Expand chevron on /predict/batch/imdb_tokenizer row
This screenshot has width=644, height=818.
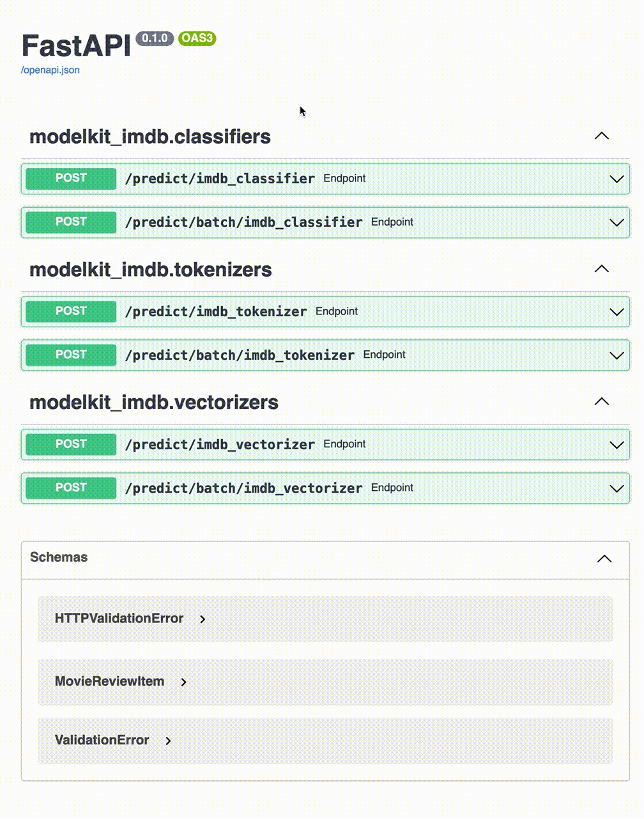click(617, 355)
